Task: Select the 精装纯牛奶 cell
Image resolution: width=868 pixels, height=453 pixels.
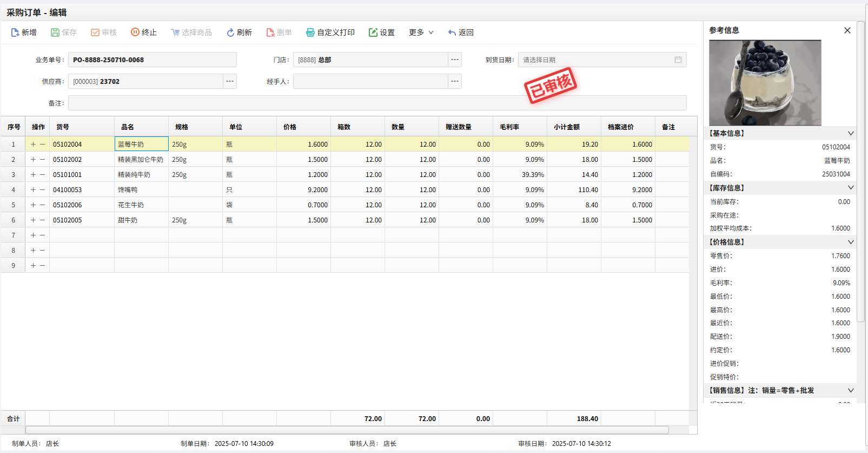Action: tap(142, 175)
